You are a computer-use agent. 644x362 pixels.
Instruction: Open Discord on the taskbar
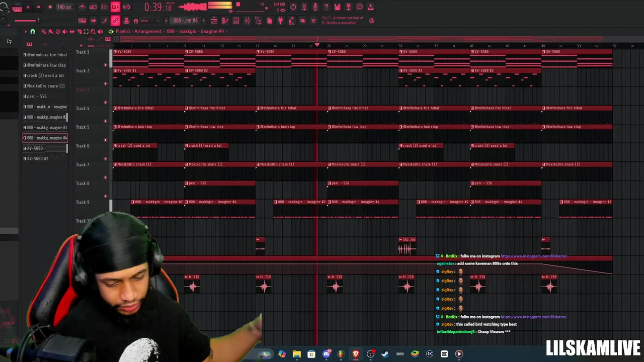[326, 354]
